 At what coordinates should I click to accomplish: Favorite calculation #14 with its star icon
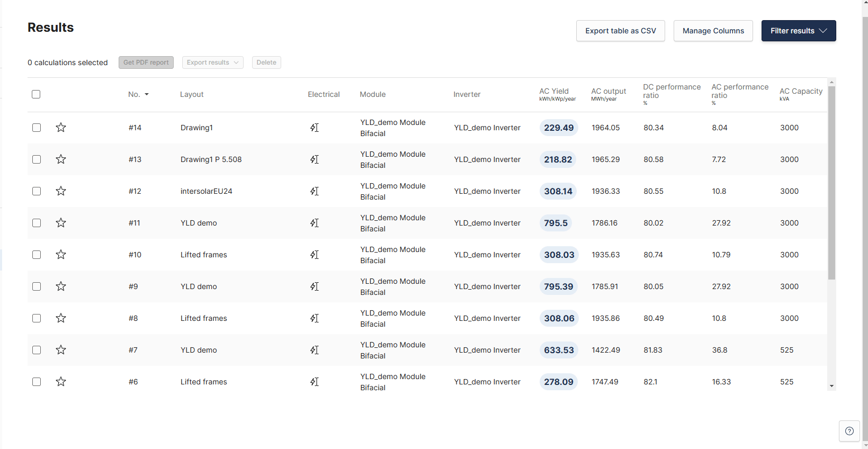[61, 128]
